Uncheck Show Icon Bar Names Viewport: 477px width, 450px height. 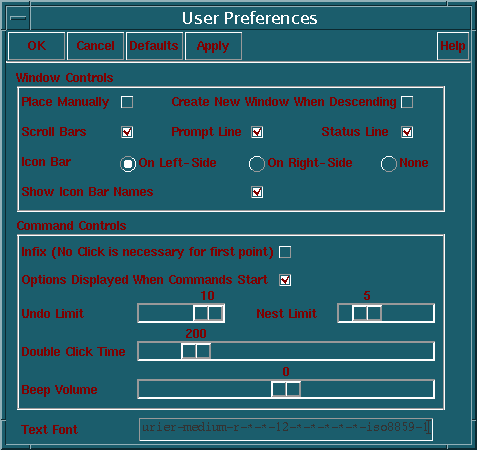257,192
